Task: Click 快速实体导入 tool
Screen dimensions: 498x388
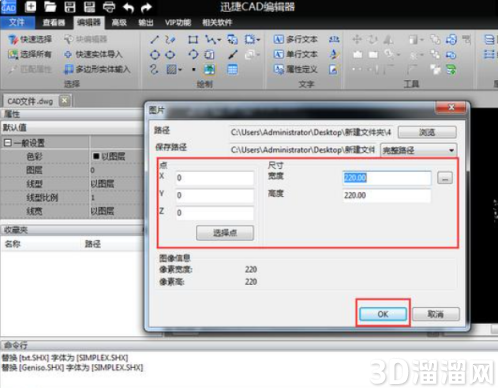Action: (x=93, y=54)
